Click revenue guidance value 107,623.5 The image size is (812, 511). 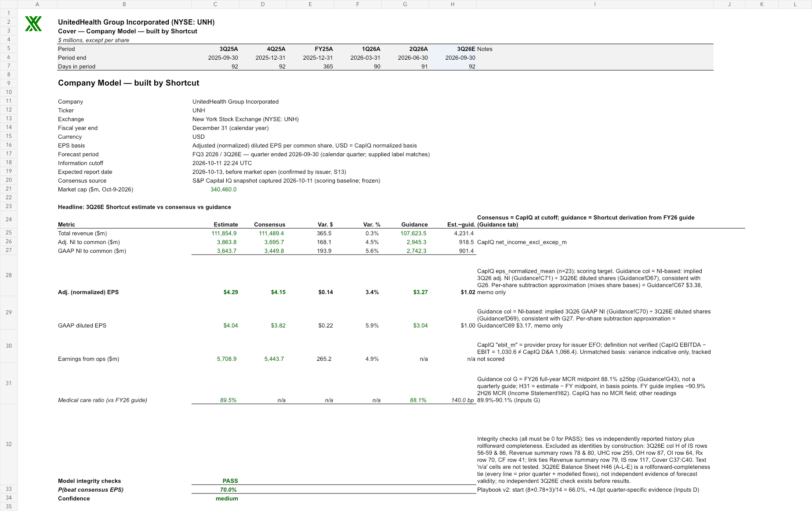(x=413, y=234)
